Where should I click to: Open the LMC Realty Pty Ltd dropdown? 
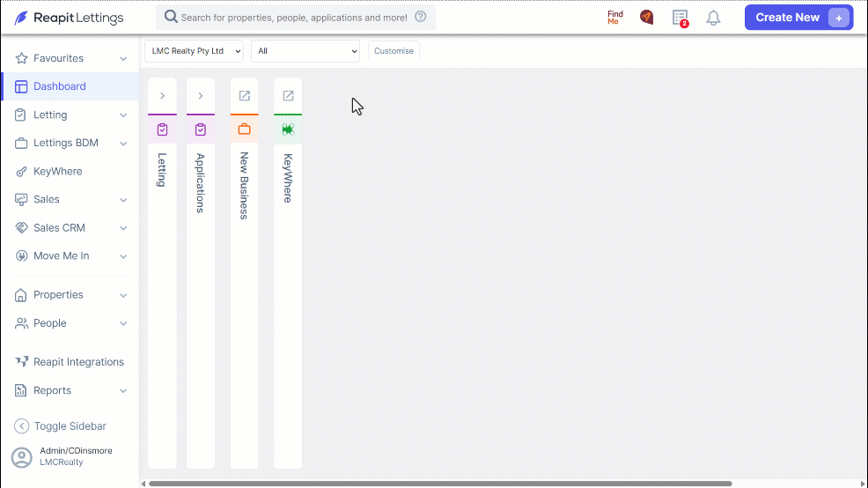(194, 51)
